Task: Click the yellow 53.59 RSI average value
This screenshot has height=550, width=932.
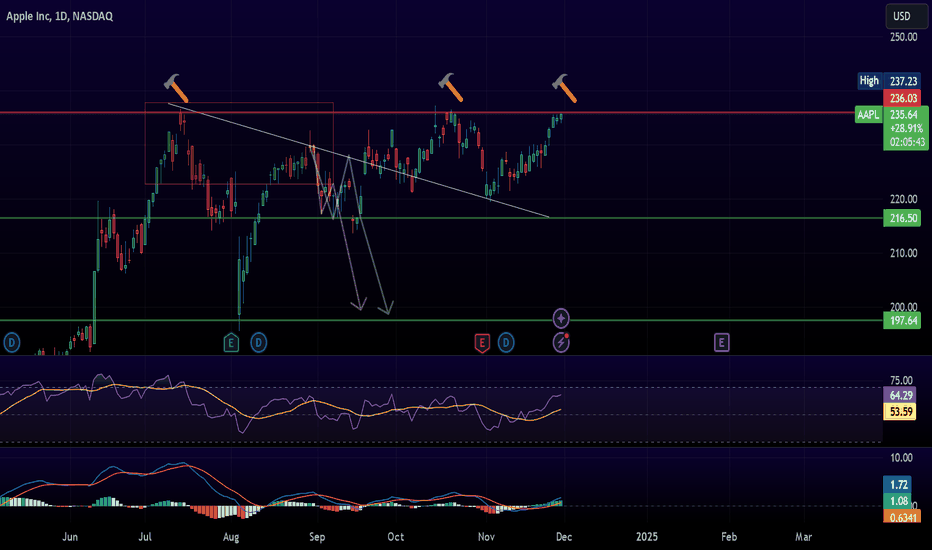Action: (x=900, y=411)
